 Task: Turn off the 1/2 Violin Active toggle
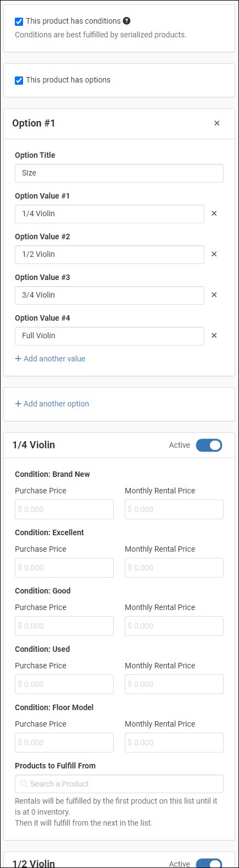pyautogui.click(x=209, y=864)
